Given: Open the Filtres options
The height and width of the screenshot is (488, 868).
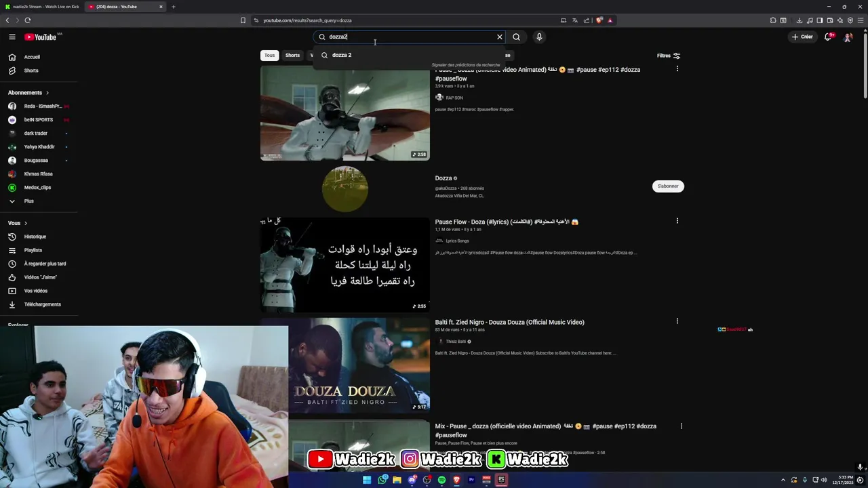Looking at the screenshot, I should 669,56.
